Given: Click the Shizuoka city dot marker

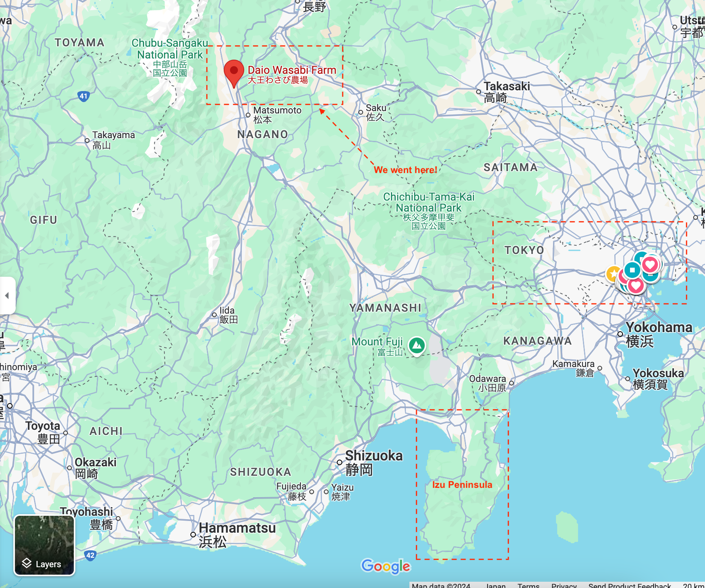Looking at the screenshot, I should tap(340, 462).
